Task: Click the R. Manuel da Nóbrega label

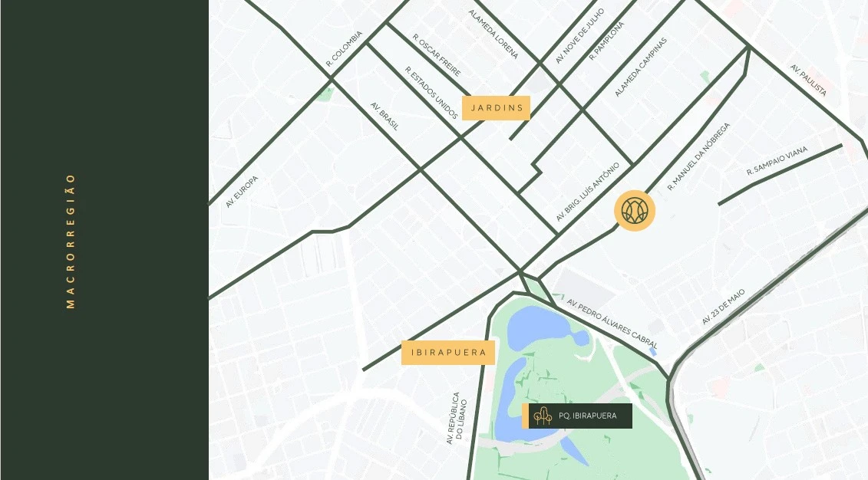Action: click(x=698, y=157)
